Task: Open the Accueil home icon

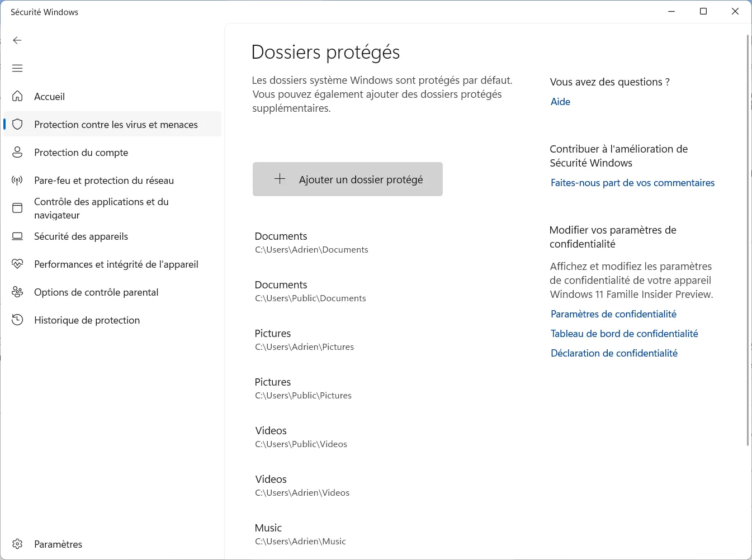Action: pyautogui.click(x=17, y=96)
